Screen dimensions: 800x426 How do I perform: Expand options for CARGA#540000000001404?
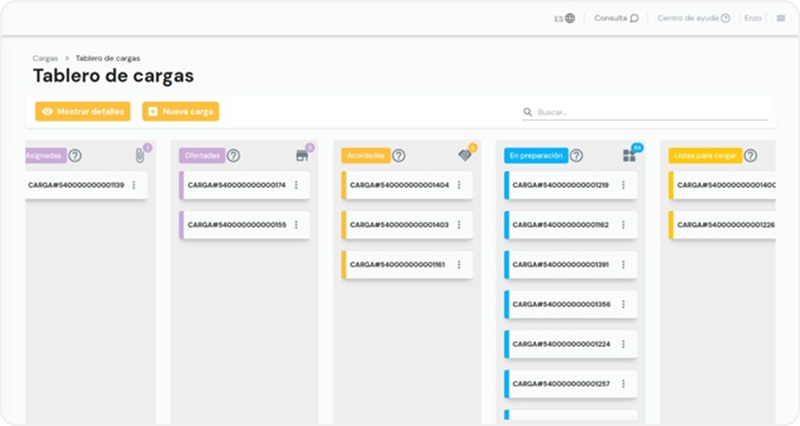(x=459, y=185)
